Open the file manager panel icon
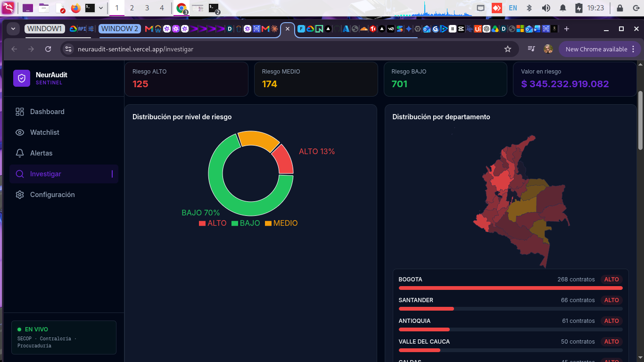 point(44,8)
